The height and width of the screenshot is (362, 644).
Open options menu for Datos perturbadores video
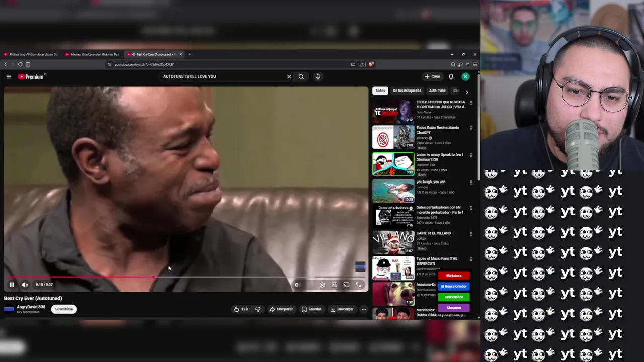[x=471, y=208]
